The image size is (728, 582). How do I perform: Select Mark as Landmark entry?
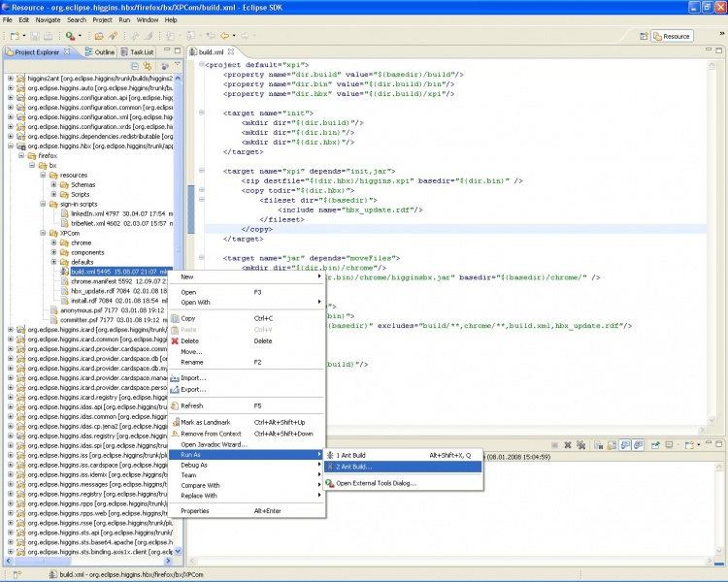point(247,422)
